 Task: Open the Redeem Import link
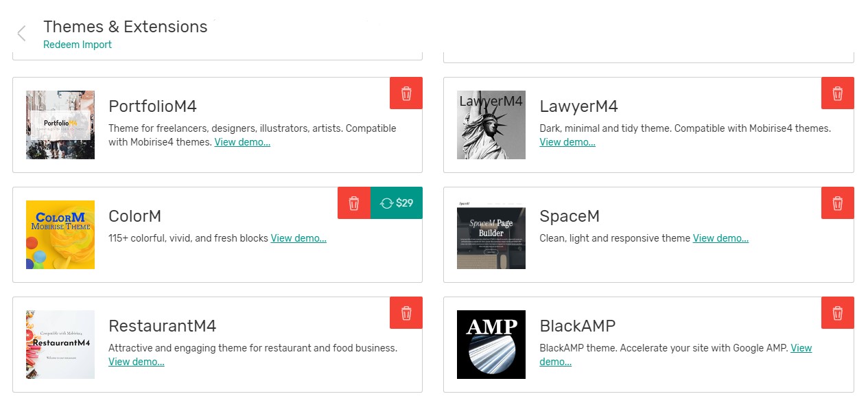(77, 44)
